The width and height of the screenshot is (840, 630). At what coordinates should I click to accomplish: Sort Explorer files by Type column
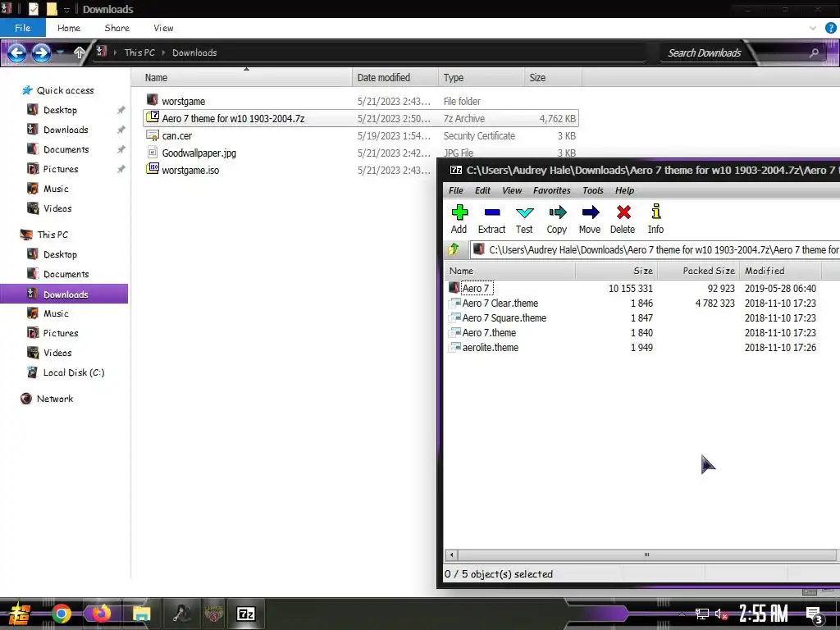point(482,78)
